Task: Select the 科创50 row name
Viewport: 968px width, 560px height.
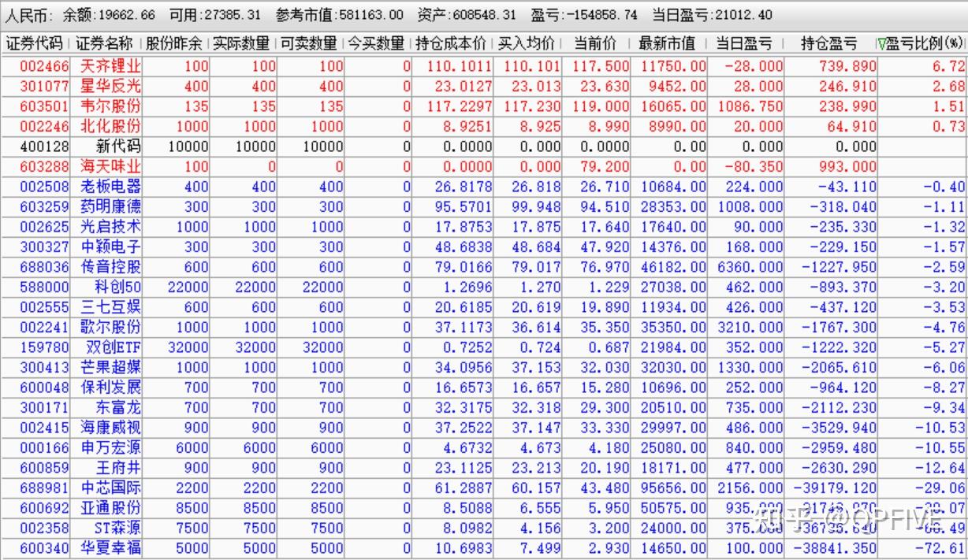Action: [118, 287]
